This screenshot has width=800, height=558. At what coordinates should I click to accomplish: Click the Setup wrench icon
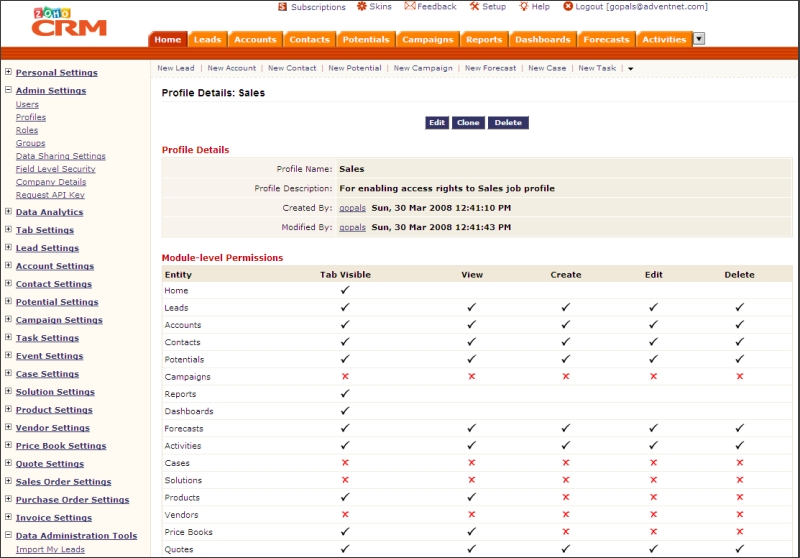tap(474, 7)
